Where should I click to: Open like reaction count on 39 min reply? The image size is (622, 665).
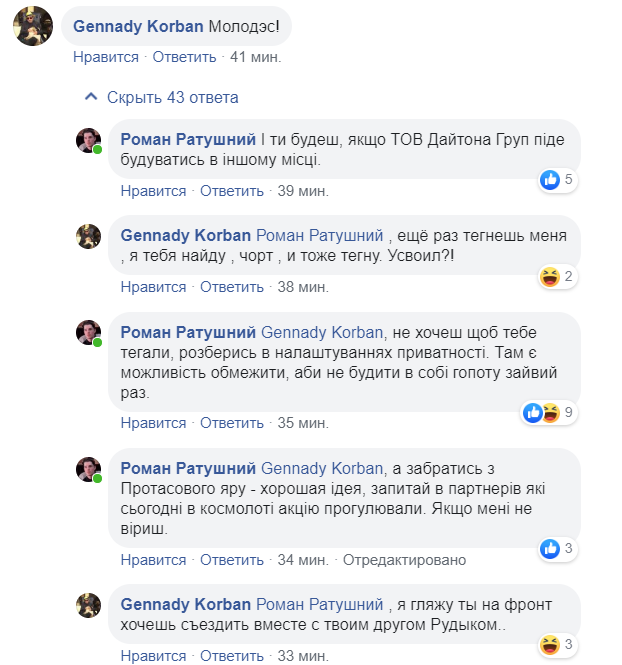(556, 180)
